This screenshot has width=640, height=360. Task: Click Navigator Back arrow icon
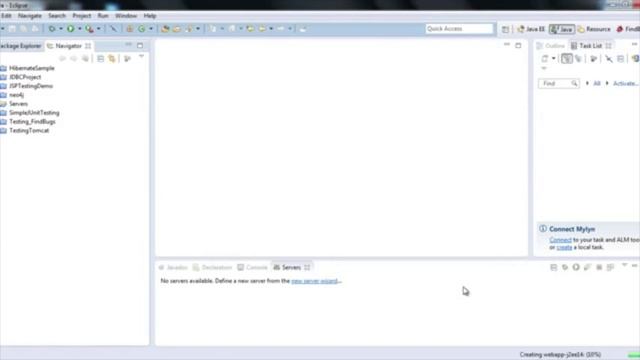[62, 58]
